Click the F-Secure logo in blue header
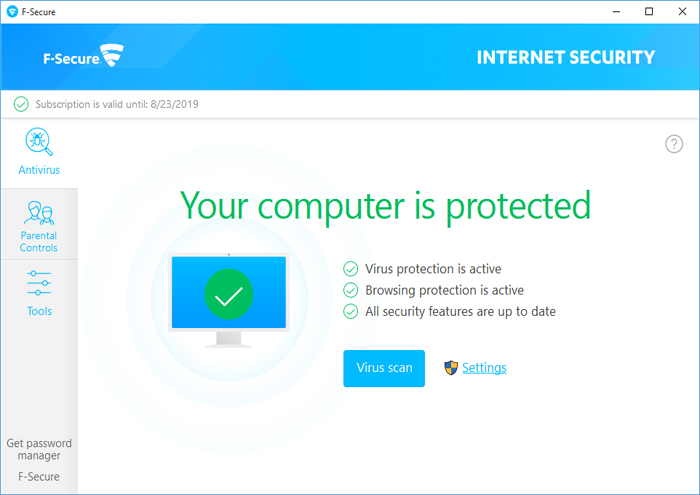This screenshot has height=495, width=700. coord(83,55)
